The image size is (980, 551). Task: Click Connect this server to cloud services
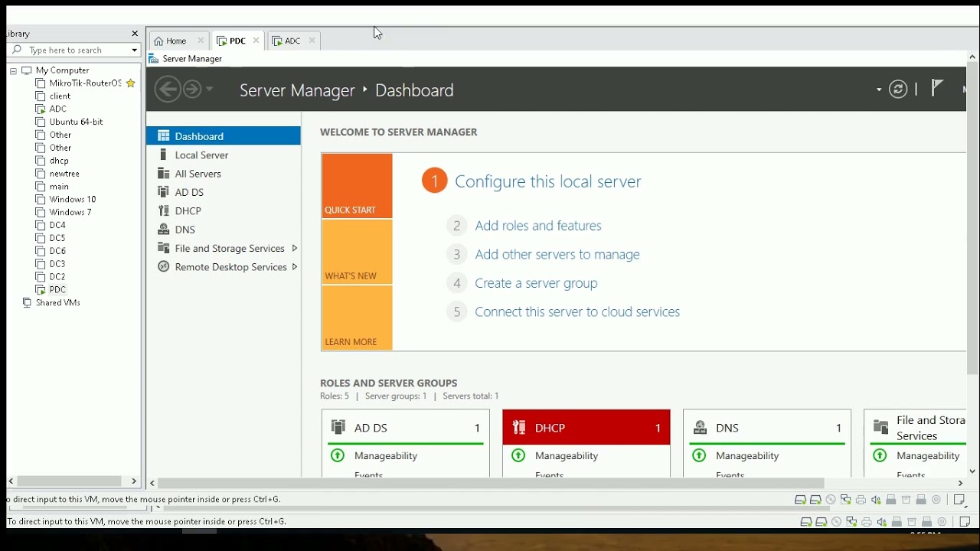point(577,312)
